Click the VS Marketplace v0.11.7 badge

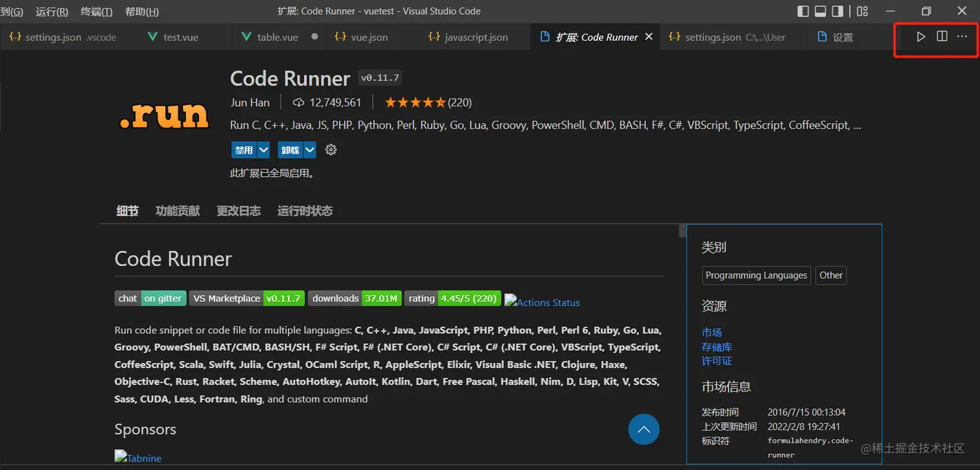(247, 298)
